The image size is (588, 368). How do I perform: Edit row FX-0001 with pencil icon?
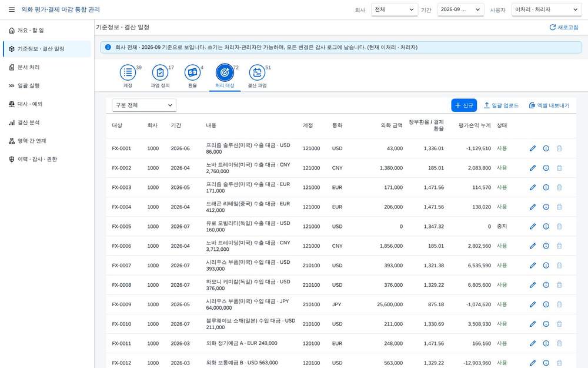pyautogui.click(x=533, y=148)
